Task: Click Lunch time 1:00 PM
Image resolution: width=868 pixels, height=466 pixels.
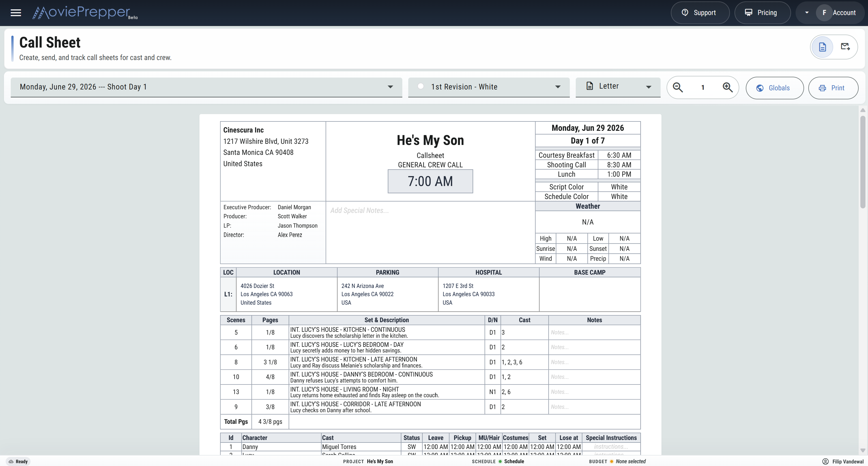Action: click(619, 174)
